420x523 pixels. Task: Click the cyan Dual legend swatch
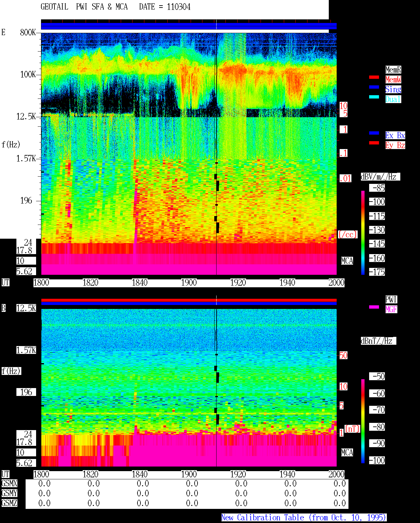[374, 97]
